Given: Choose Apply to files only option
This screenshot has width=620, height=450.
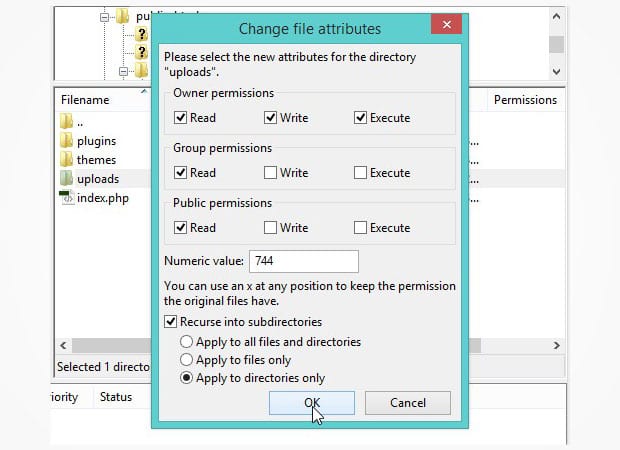Looking at the screenshot, I should pyautogui.click(x=186, y=359).
